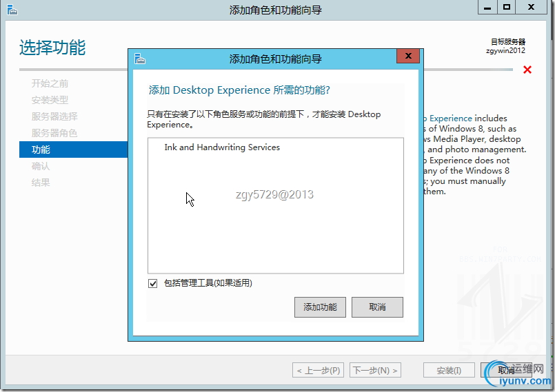Viewport: 555px width, 392px height.
Task: Click the 选择功能 page heading
Action: (x=52, y=48)
